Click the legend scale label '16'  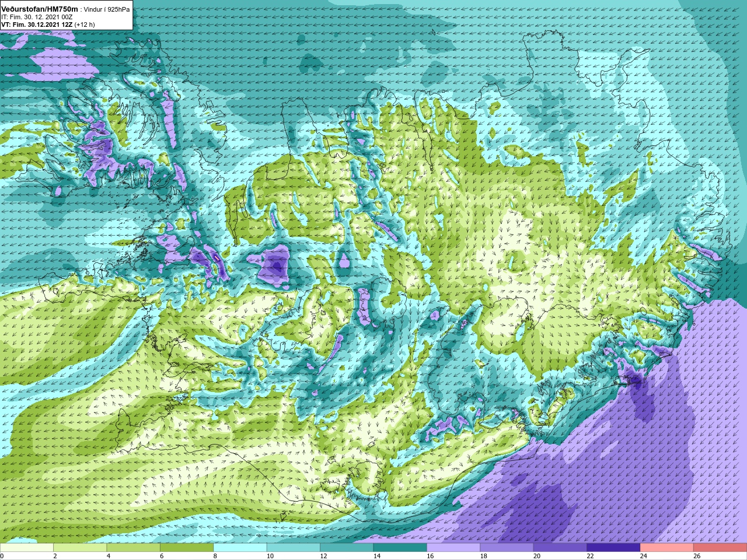click(430, 556)
